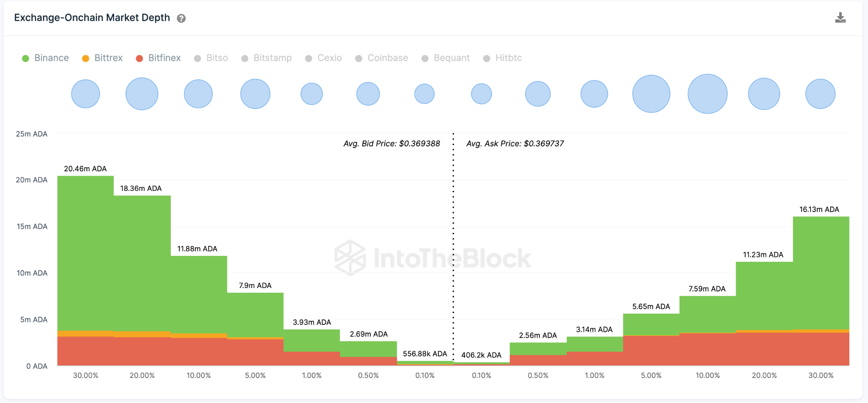Screen dimensions: 868x403
Task: Toggle the Bitfinex legend series
Action: pyautogui.click(x=158, y=58)
